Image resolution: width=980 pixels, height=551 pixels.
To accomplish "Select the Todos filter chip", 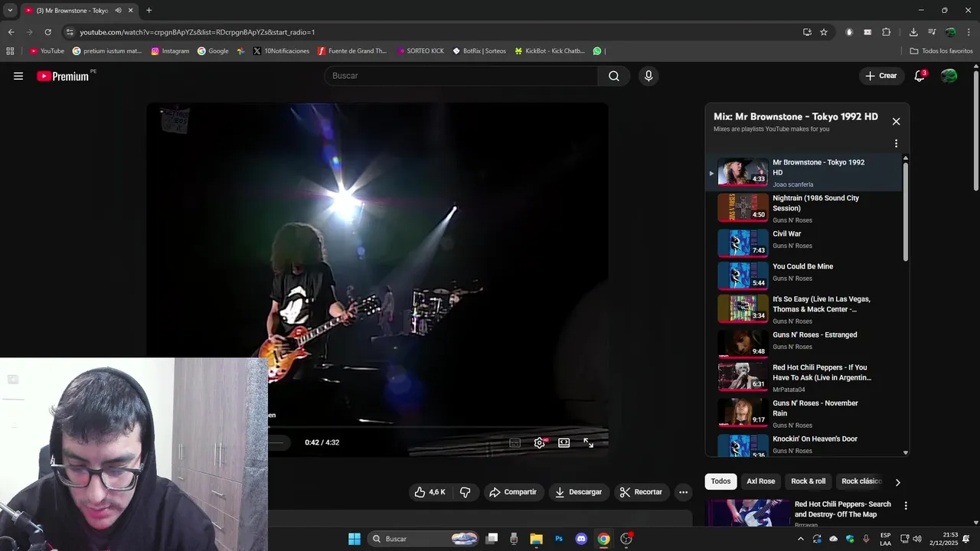I will (x=720, y=481).
